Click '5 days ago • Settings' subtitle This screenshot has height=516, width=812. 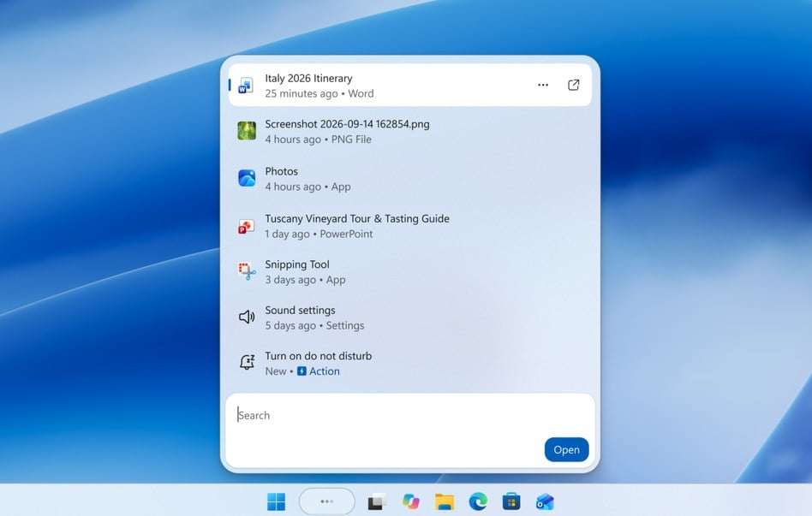click(314, 325)
